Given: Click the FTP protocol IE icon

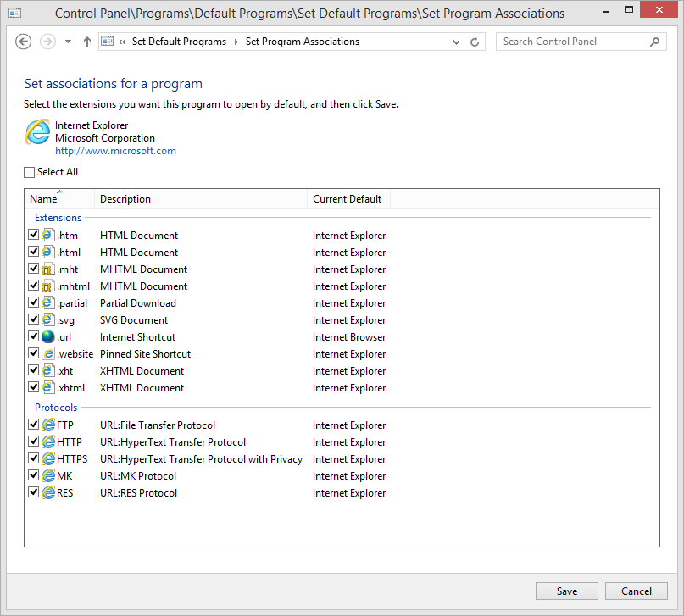Looking at the screenshot, I should tap(48, 425).
